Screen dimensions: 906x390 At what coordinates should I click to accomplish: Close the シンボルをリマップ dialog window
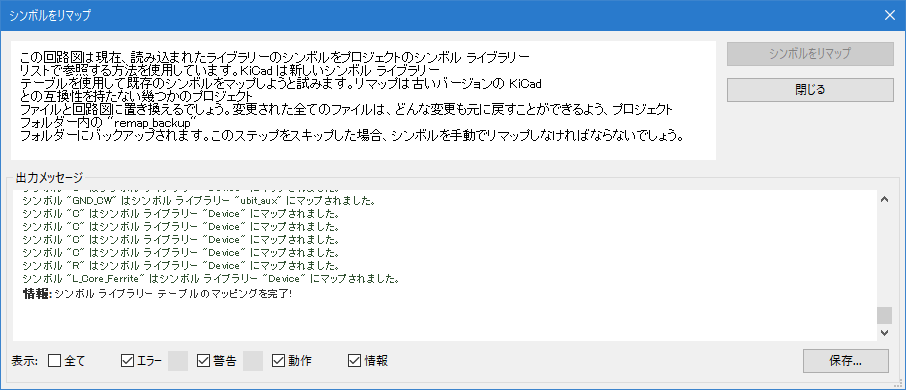(890, 15)
